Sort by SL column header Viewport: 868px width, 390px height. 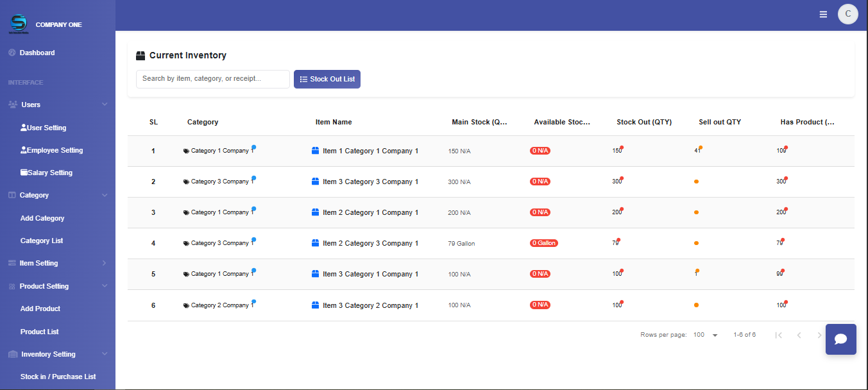point(153,122)
